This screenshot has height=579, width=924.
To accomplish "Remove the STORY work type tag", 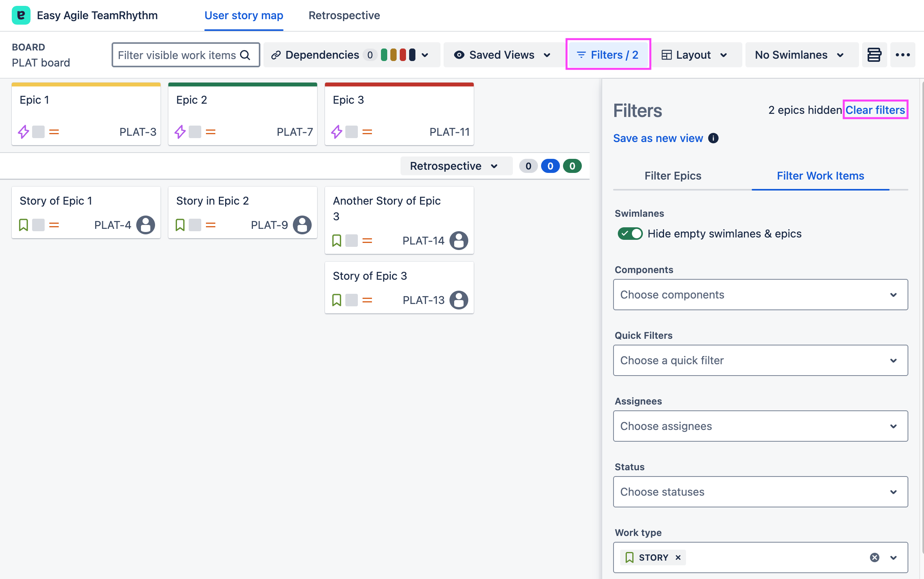I will [x=678, y=557].
